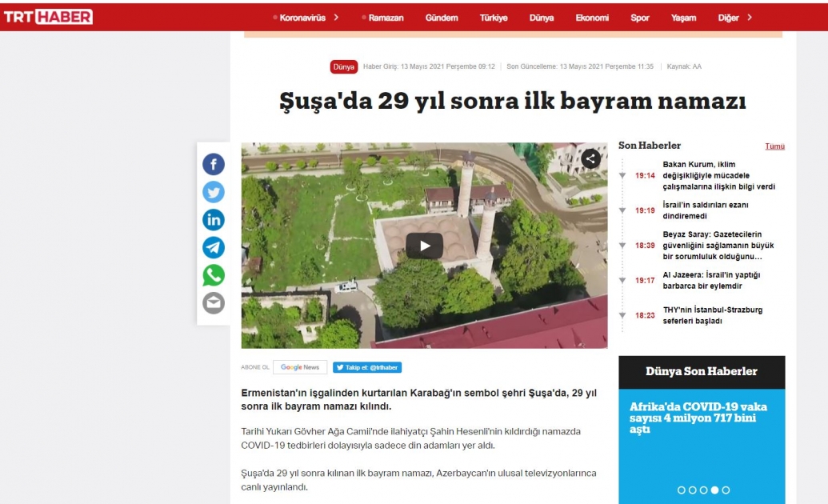The width and height of the screenshot is (828, 504).
Task: Select the third carousel dot indicator
Action: point(703,490)
